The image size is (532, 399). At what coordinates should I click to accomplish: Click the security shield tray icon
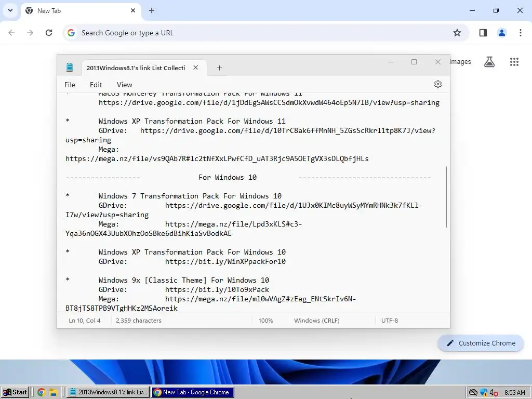484,393
